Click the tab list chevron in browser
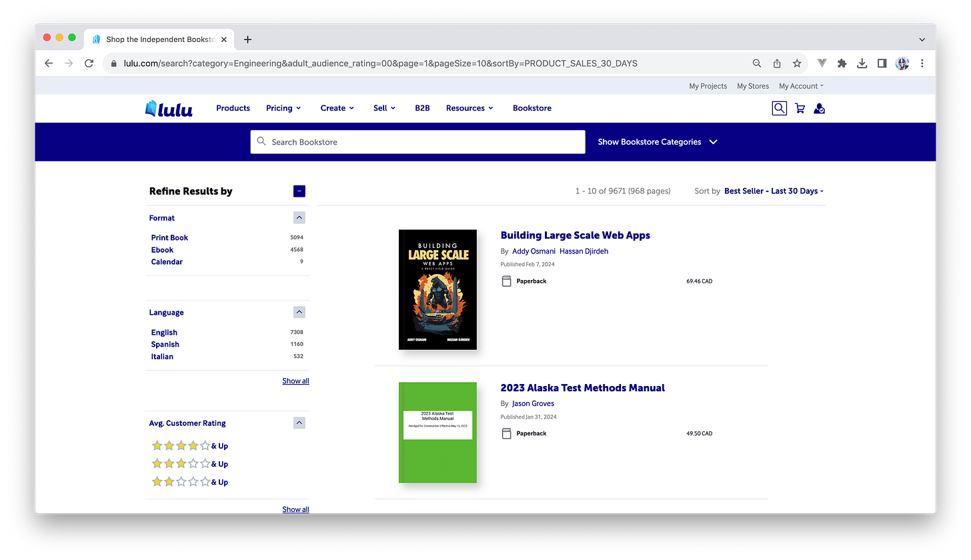Viewport: 971px width, 560px height. click(x=922, y=39)
